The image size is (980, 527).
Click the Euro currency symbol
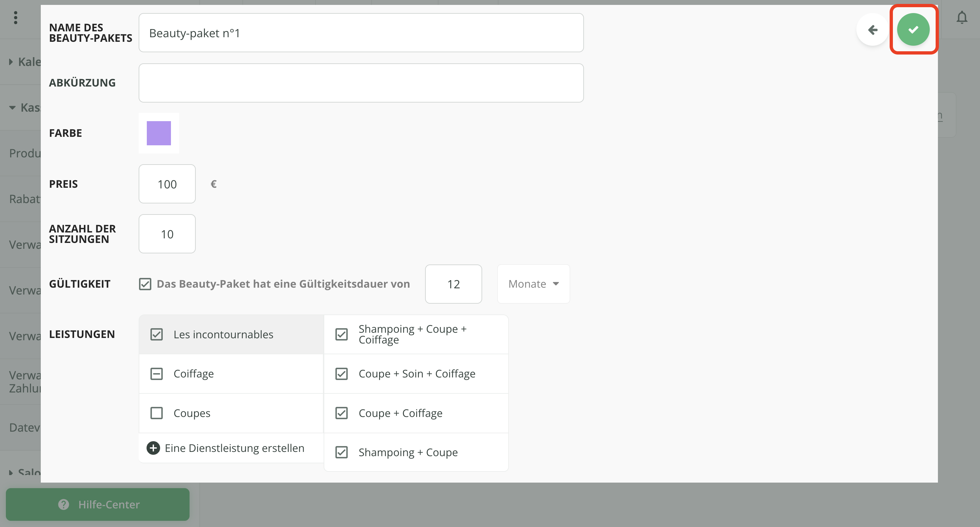(213, 184)
